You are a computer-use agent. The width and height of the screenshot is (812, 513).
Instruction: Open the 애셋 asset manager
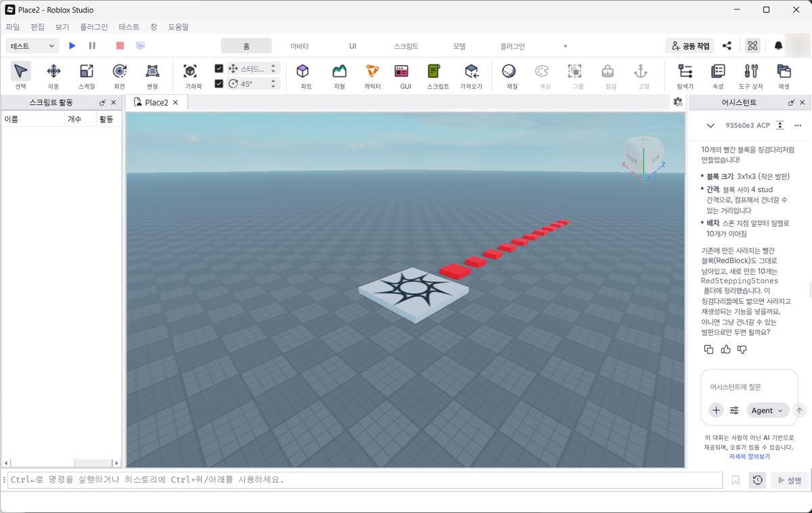(784, 76)
